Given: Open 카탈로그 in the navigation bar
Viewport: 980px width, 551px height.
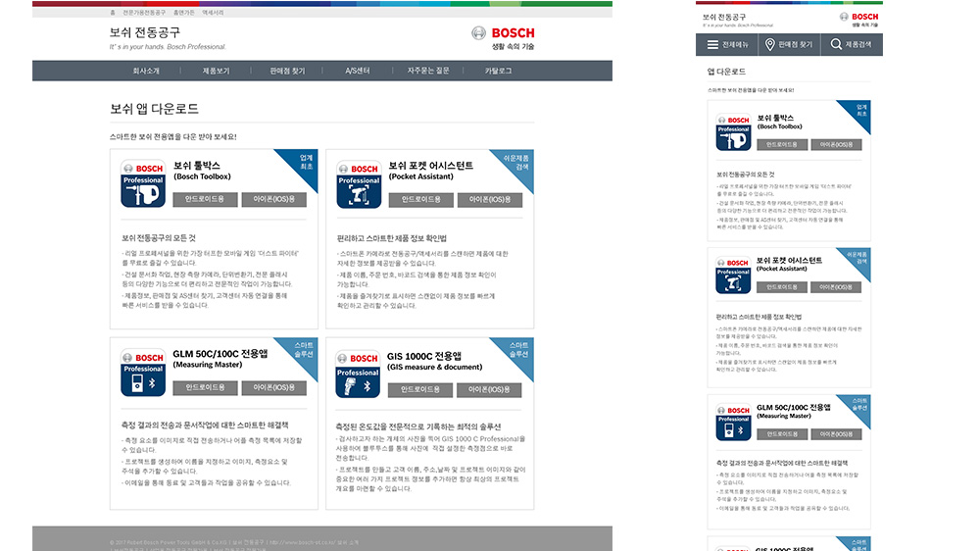Looking at the screenshot, I should point(498,72).
